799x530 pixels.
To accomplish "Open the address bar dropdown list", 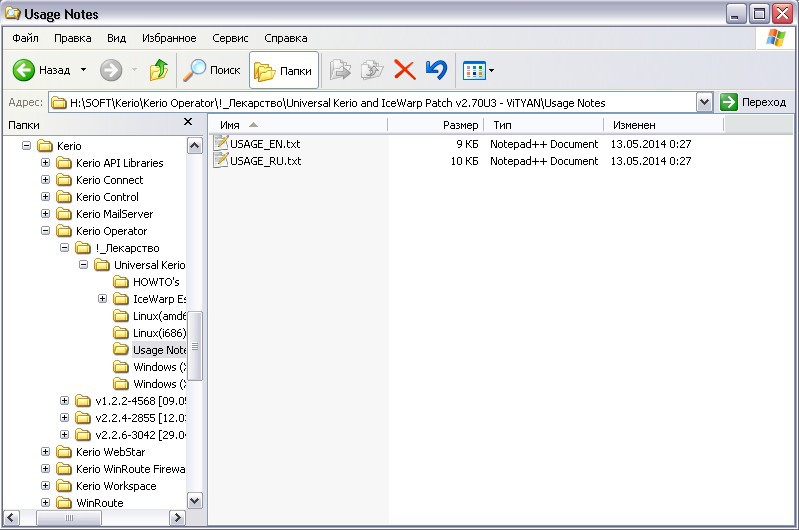I will coord(704,102).
